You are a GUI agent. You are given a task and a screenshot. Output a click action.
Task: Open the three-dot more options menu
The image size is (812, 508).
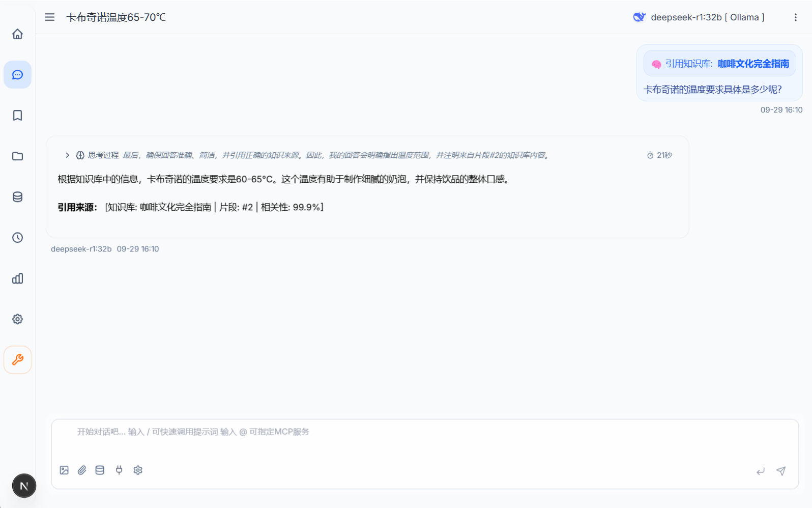pos(795,17)
